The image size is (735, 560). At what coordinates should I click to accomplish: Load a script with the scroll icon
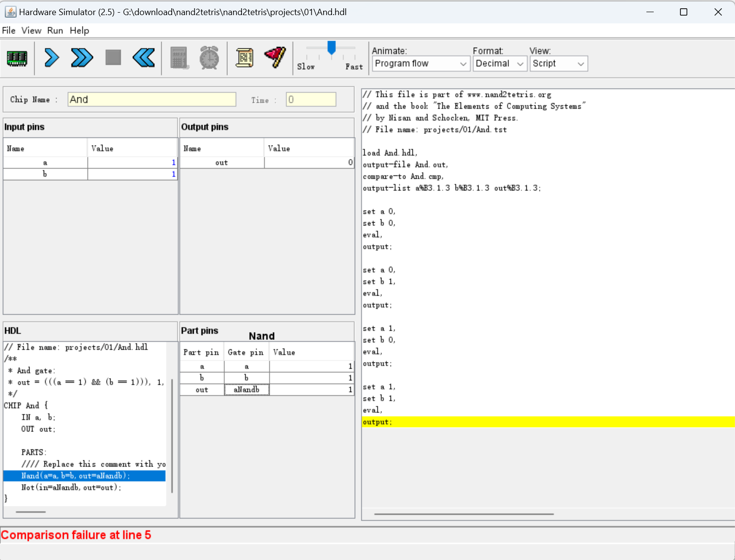click(x=244, y=58)
